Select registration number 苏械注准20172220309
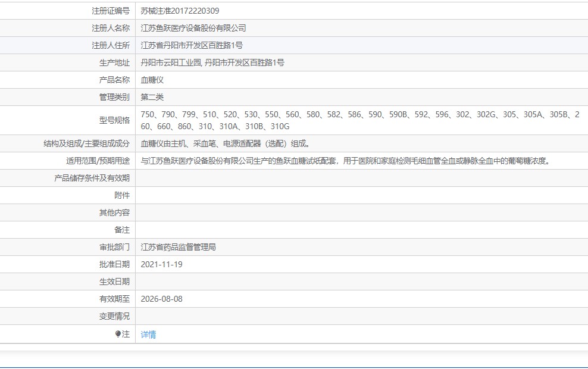The image size is (588, 369). click(180, 11)
